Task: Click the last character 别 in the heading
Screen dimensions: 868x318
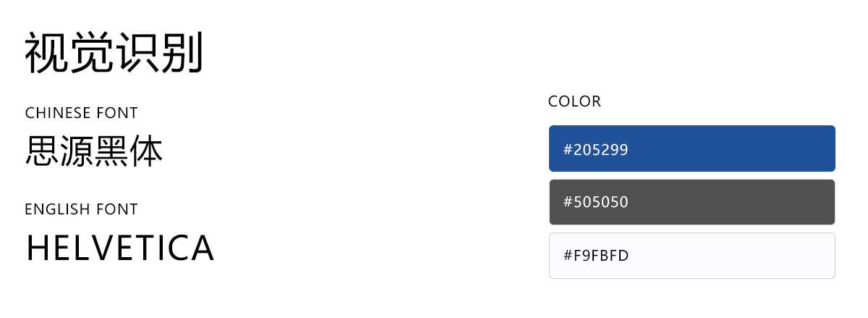Action: pos(181,53)
